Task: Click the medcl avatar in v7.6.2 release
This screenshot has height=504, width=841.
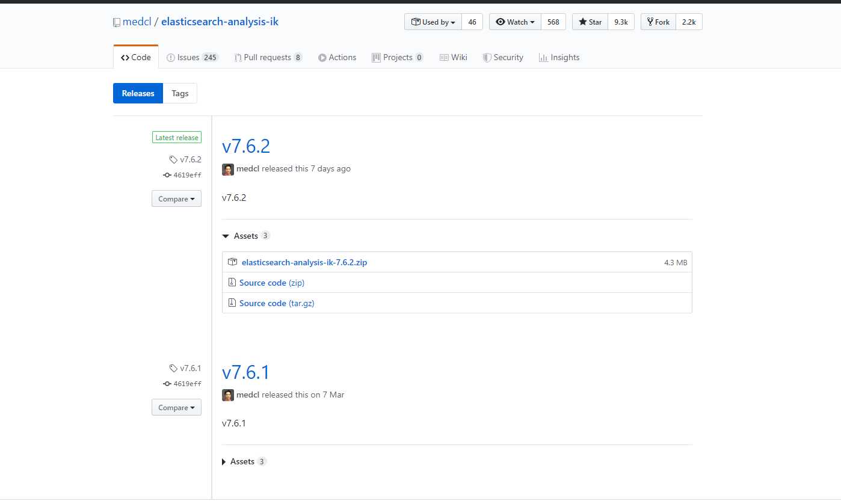Action: (x=228, y=169)
